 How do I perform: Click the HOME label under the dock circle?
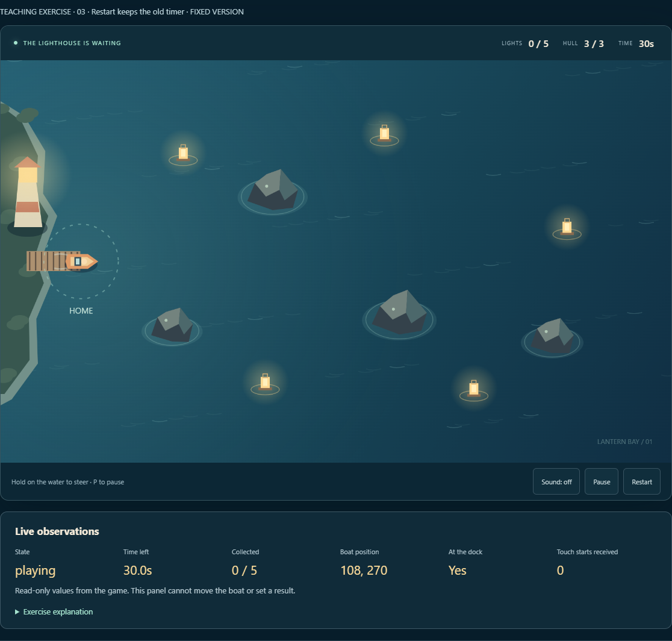coord(81,311)
